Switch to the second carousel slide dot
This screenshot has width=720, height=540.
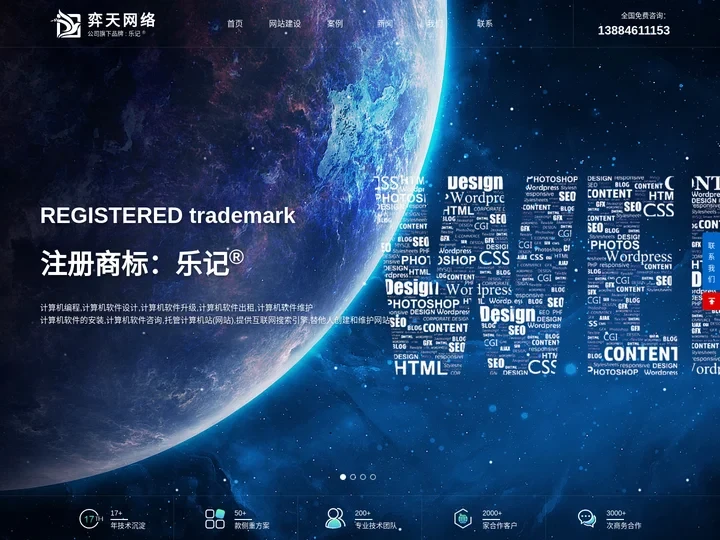(353, 477)
